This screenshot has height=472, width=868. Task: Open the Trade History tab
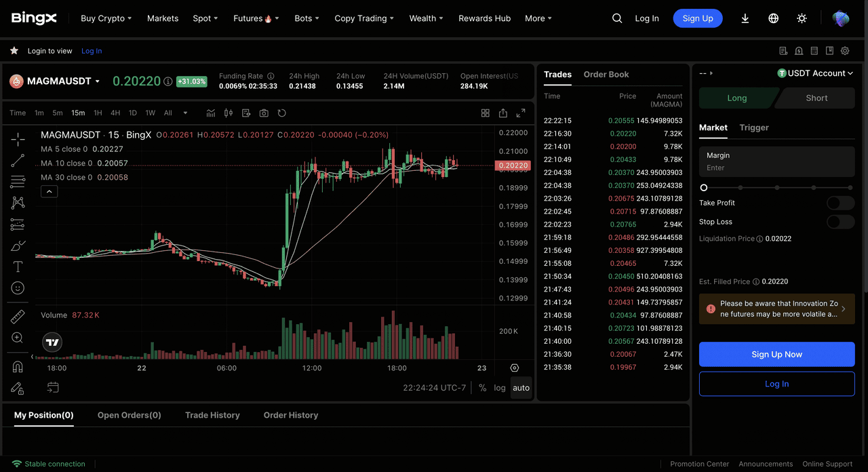(212, 415)
